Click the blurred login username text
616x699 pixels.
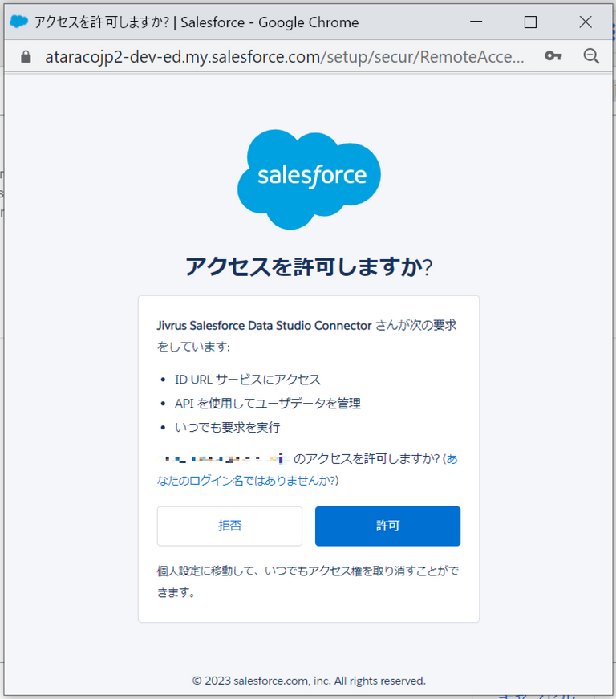223,458
